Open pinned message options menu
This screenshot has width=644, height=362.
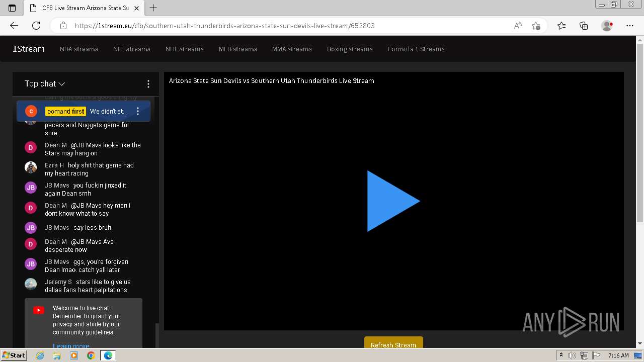[x=138, y=112]
